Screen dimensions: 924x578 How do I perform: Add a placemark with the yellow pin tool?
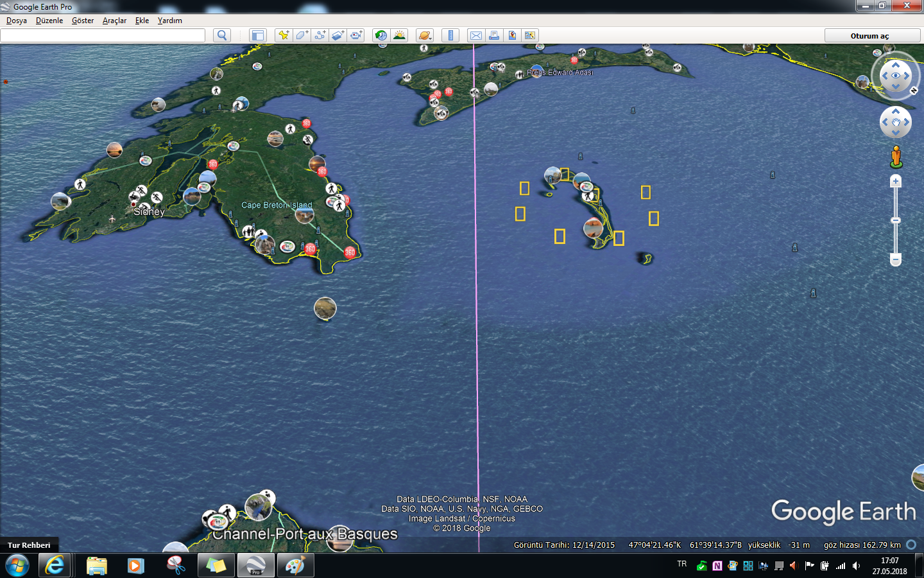(283, 35)
